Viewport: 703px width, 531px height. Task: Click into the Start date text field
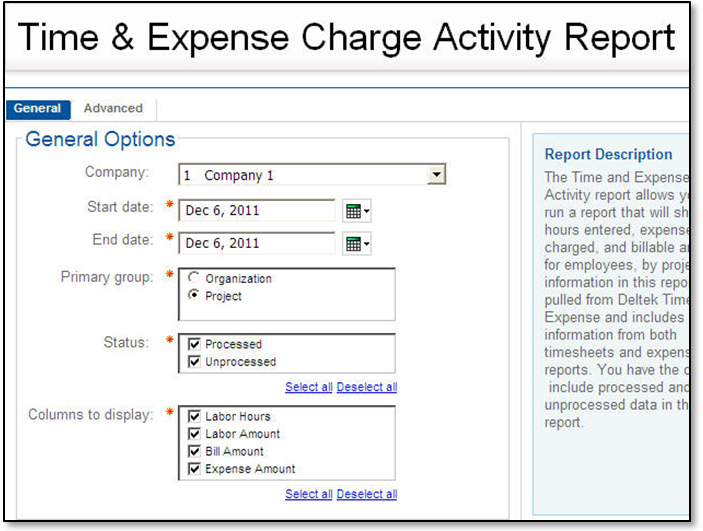258,210
